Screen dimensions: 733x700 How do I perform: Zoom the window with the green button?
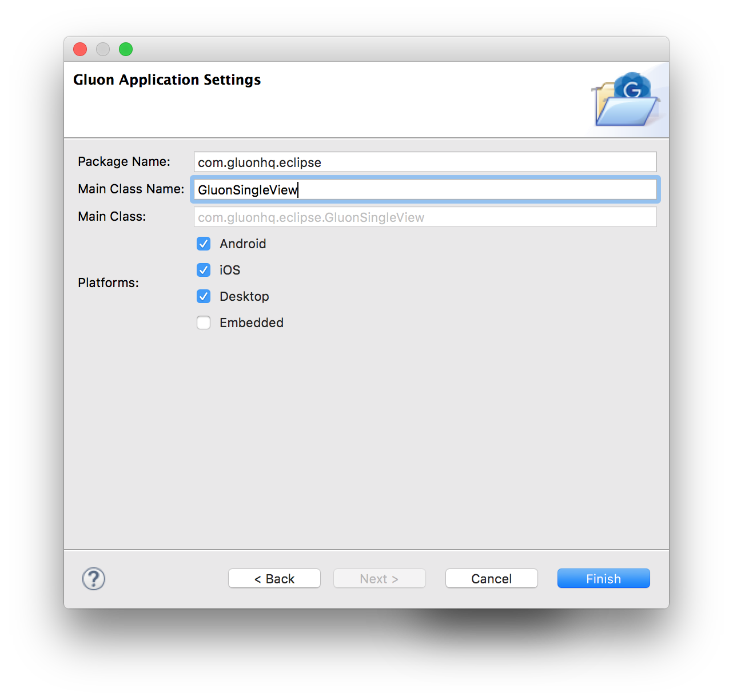[x=126, y=49]
